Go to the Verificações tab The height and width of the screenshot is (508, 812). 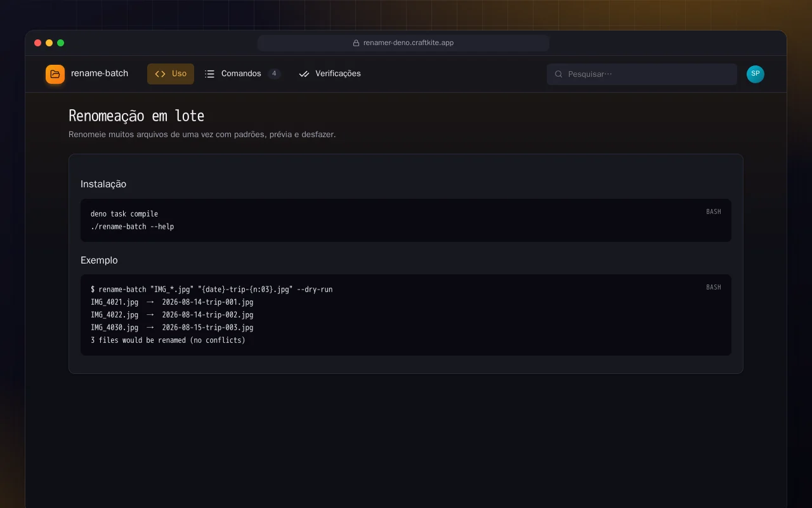[330, 74]
